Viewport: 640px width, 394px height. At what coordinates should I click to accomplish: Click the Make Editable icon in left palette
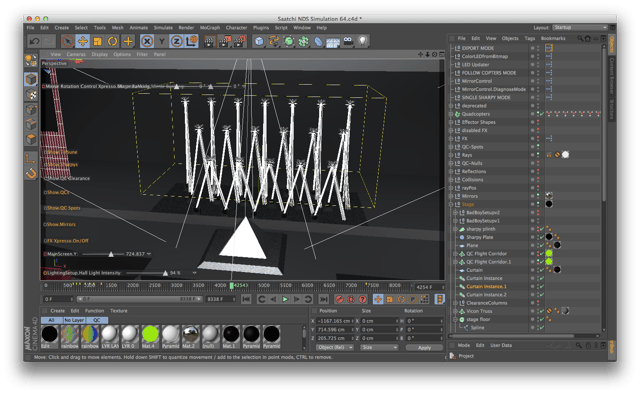tap(31, 61)
